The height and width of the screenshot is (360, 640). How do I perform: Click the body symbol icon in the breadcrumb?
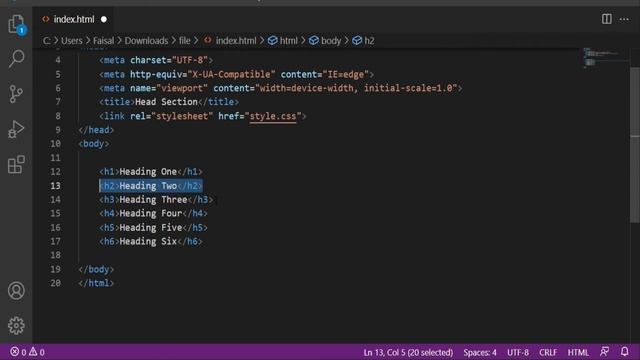pos(313,40)
